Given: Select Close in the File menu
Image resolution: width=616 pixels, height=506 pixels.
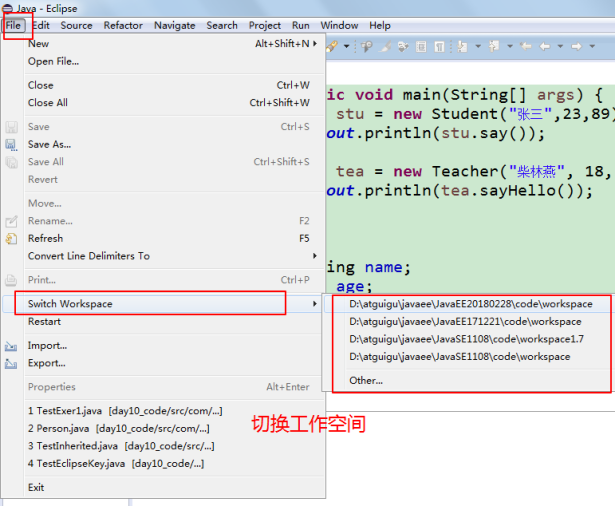Looking at the screenshot, I should point(173,85).
